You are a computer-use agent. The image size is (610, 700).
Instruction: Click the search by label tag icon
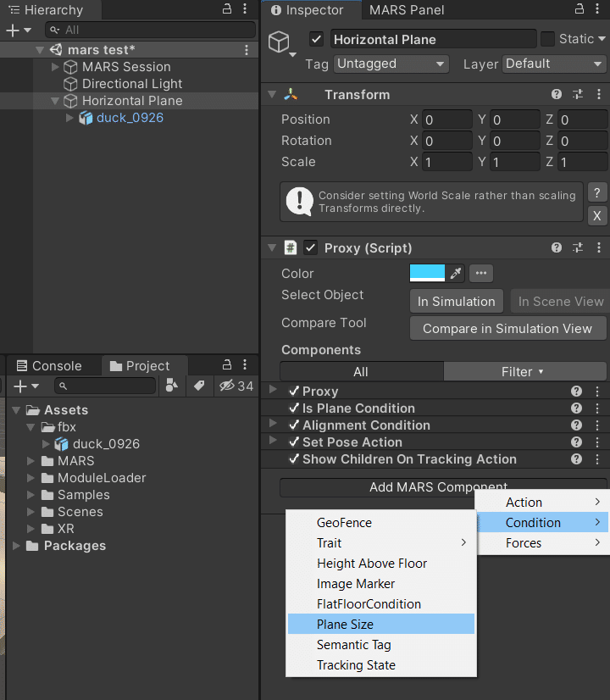[199, 386]
